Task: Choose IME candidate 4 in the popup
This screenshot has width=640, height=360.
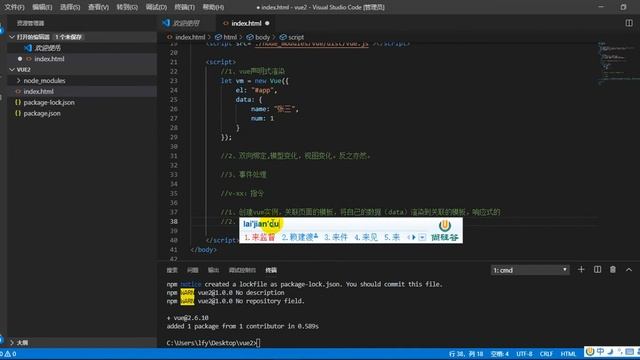Action: coord(366,237)
